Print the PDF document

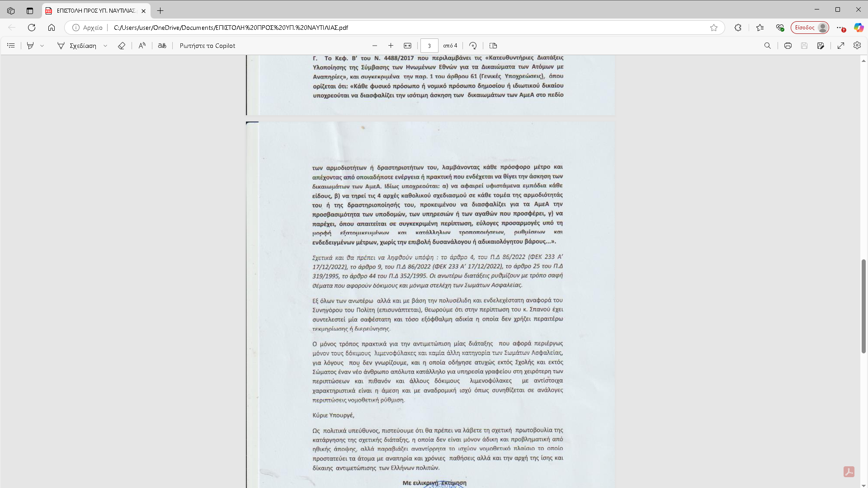788,46
